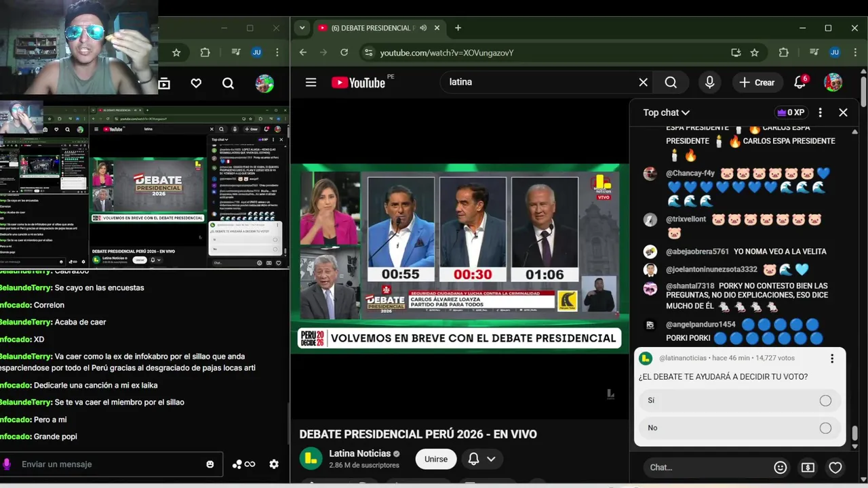
Task: Open Latina Noticias channel name
Action: pos(360,453)
